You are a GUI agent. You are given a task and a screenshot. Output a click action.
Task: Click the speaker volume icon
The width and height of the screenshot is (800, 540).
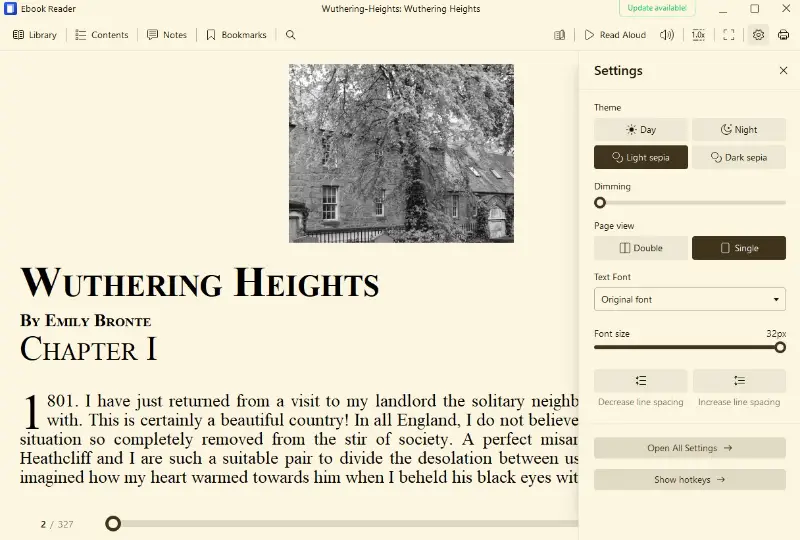tap(667, 35)
